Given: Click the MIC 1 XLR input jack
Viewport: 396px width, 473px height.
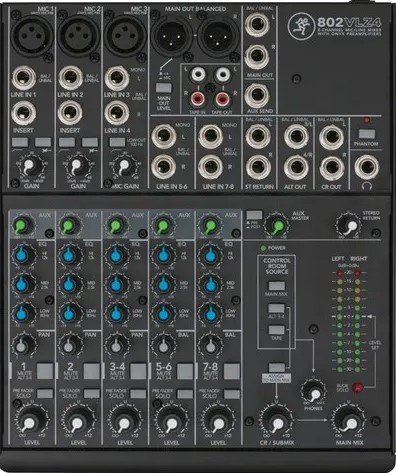Looking at the screenshot, I should point(32,35).
